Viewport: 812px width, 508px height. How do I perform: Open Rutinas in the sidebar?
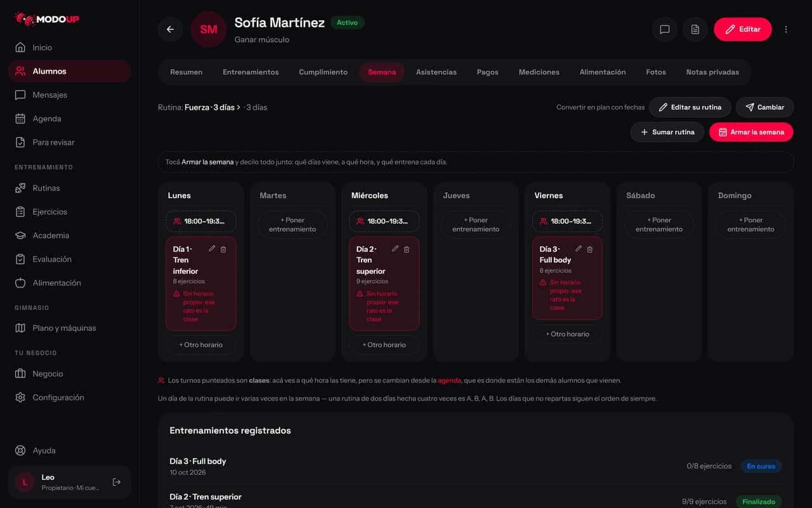click(x=70, y=188)
